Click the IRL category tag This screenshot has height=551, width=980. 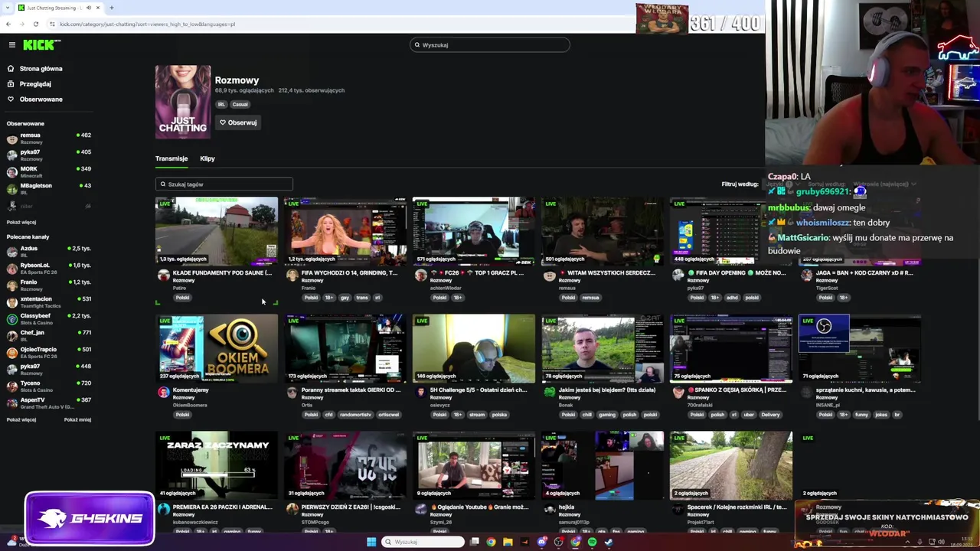click(221, 104)
